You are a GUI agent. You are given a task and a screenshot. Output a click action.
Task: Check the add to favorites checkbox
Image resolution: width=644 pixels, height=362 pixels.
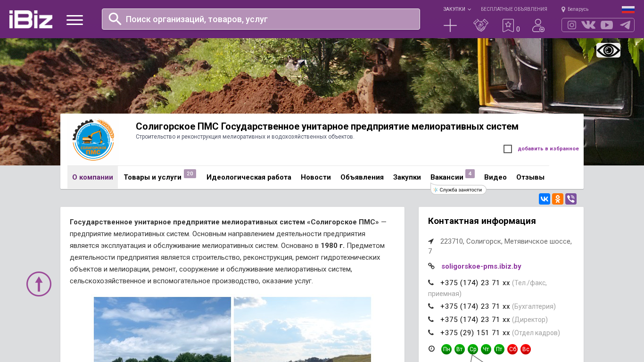508,149
